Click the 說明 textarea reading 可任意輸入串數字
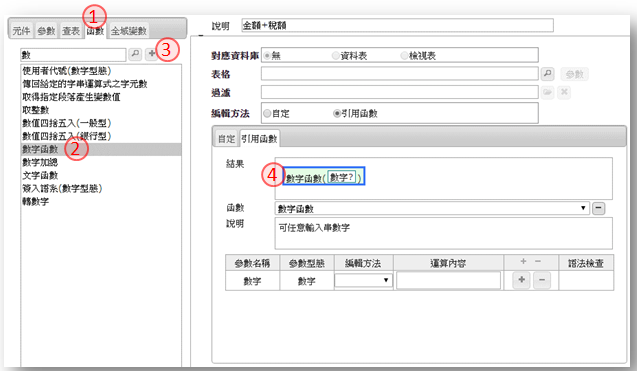Viewport: 637px width, 371px height. (x=444, y=233)
